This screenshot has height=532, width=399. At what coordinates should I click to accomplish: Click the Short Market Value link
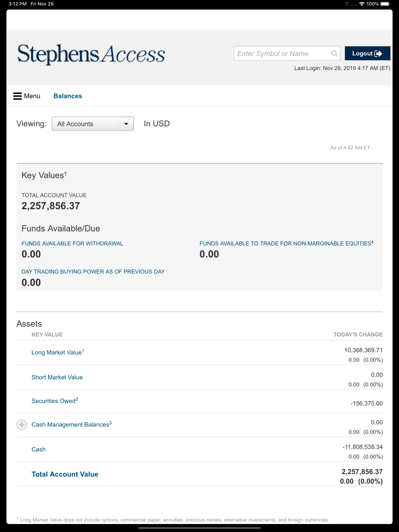pyautogui.click(x=57, y=377)
